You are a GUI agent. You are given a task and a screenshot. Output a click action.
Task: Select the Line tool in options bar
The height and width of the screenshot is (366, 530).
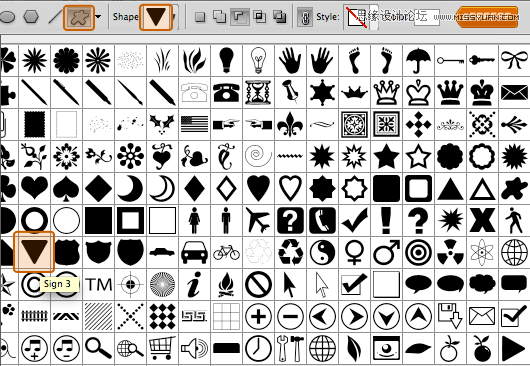pyautogui.click(x=55, y=17)
